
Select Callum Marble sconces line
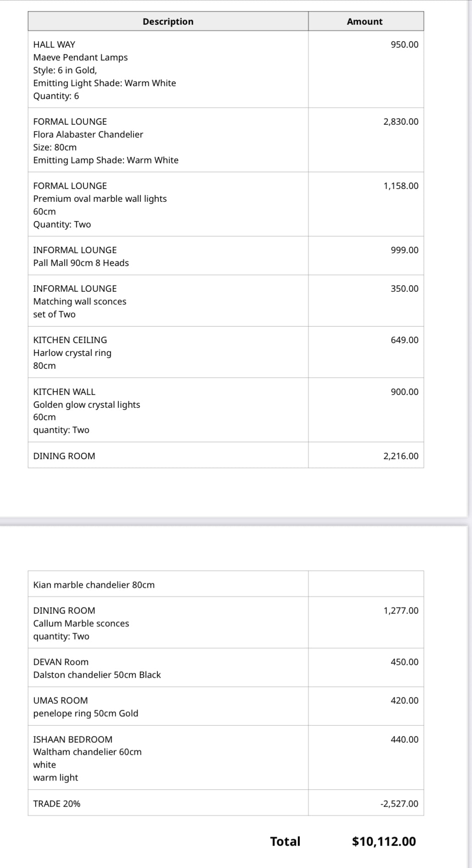(81, 623)
